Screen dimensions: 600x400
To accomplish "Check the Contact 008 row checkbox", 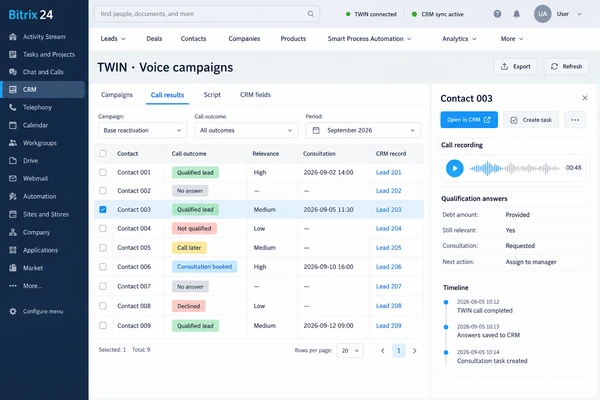I will (x=103, y=306).
